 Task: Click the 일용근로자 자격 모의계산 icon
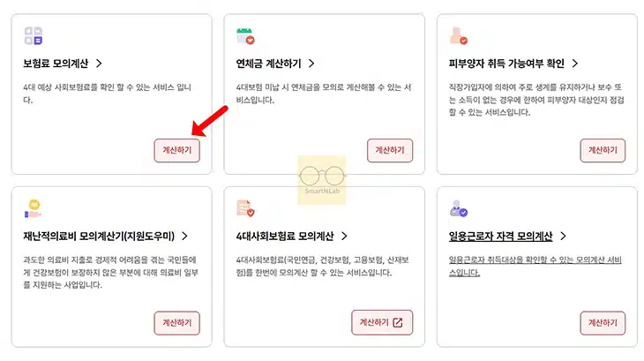tap(458, 209)
